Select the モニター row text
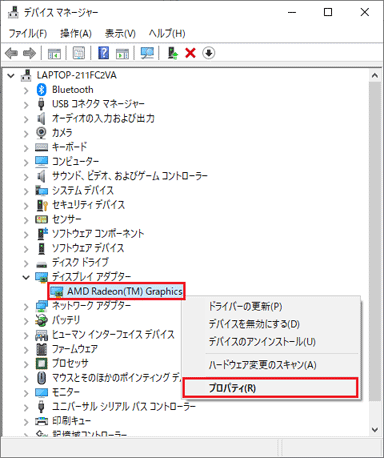 point(66,392)
